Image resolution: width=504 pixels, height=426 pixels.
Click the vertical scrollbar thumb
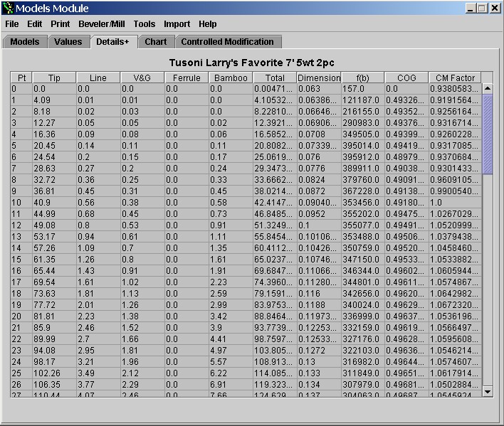click(x=488, y=134)
